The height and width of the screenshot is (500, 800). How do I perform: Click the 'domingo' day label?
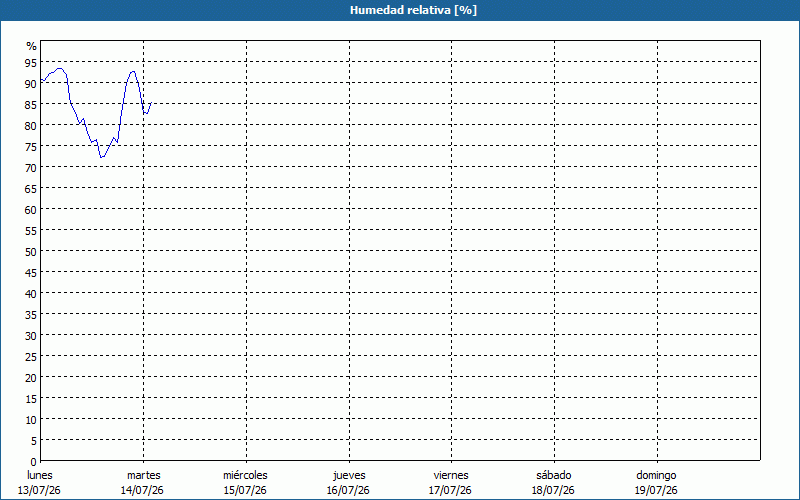[656, 475]
